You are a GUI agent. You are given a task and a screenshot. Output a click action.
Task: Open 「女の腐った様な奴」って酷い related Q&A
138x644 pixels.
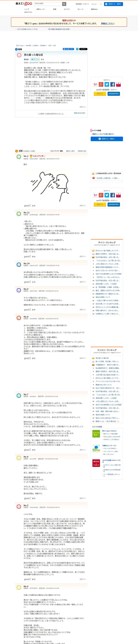108,178
